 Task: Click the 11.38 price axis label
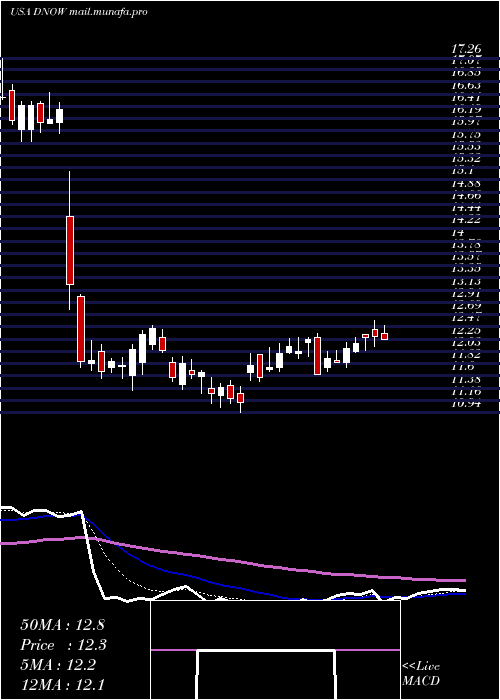click(466, 380)
